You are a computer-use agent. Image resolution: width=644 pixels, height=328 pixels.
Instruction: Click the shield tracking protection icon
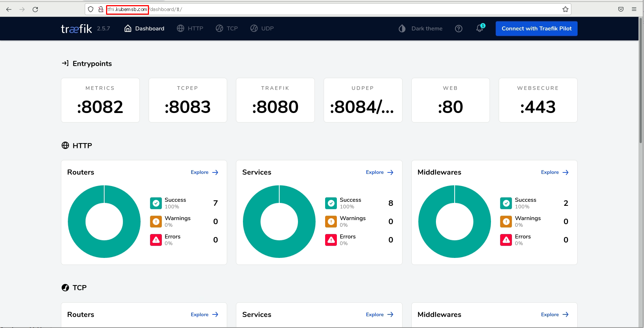pyautogui.click(x=91, y=9)
